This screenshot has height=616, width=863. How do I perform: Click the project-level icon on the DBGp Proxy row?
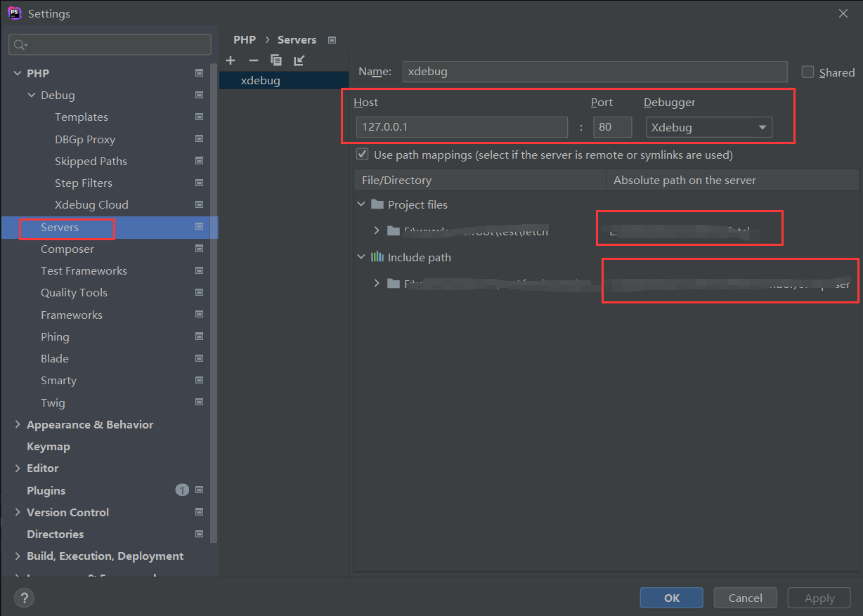pyautogui.click(x=200, y=139)
